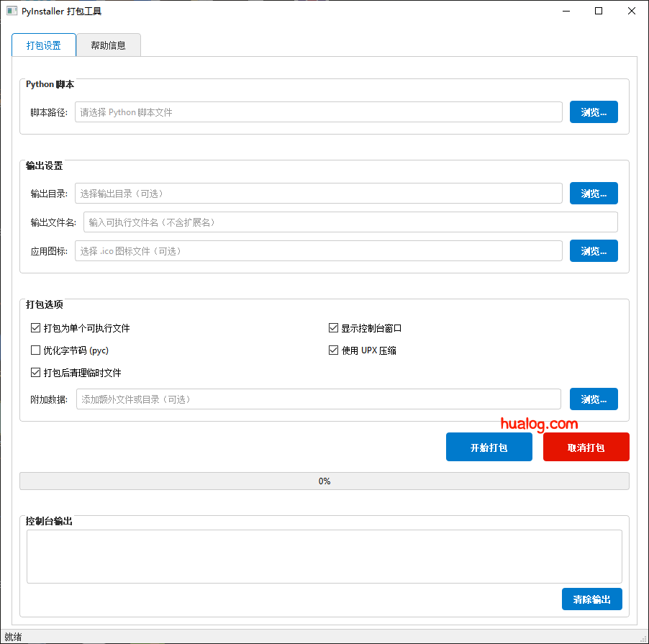Switch to the 帮助信息 tab
The width and height of the screenshot is (649, 644).
(x=108, y=45)
